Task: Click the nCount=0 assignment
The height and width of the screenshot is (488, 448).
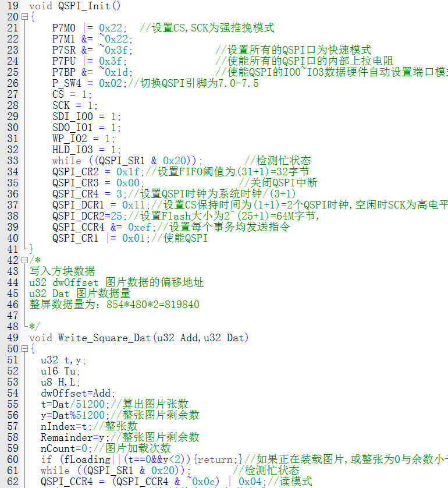Action: 63,448
